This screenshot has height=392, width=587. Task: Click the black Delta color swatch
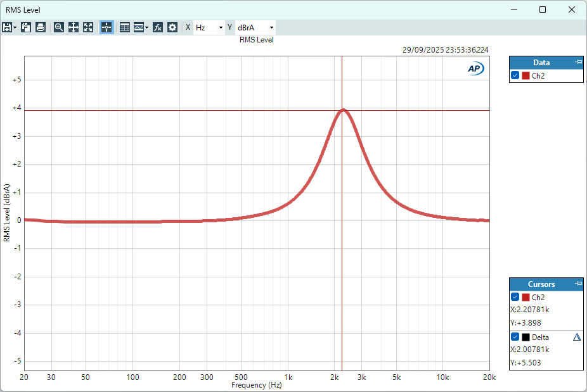526,337
